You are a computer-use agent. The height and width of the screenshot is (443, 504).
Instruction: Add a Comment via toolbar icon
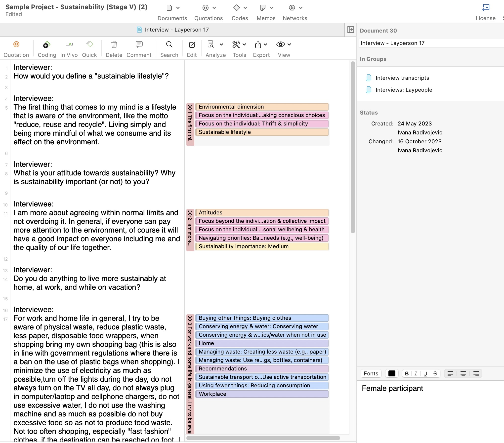pos(139,45)
